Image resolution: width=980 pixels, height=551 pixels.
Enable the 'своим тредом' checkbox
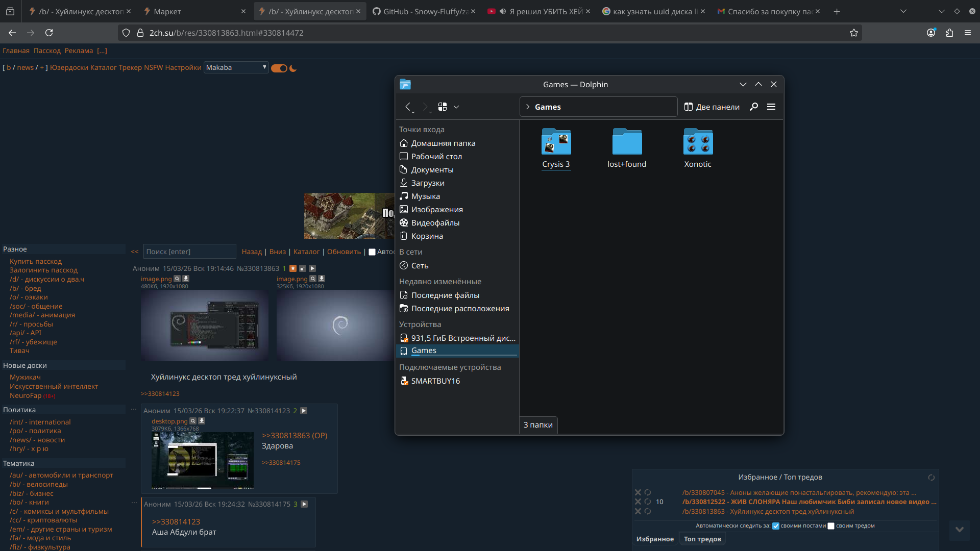(x=831, y=526)
